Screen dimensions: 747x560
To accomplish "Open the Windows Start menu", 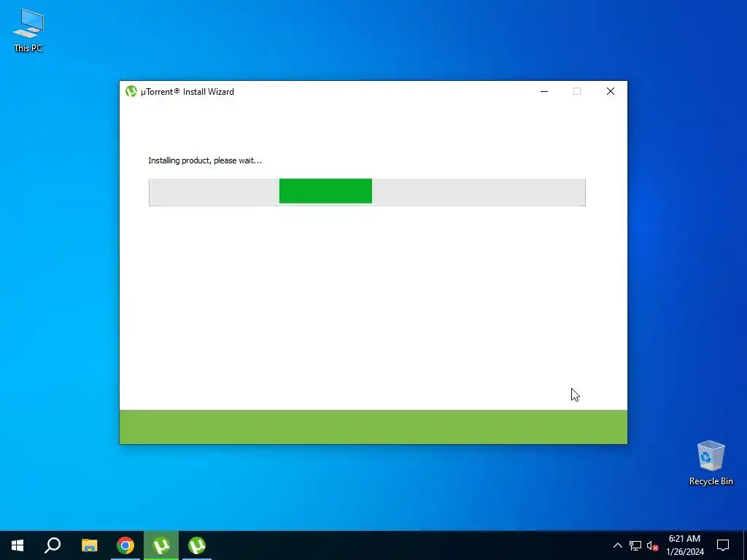I will pyautogui.click(x=18, y=545).
